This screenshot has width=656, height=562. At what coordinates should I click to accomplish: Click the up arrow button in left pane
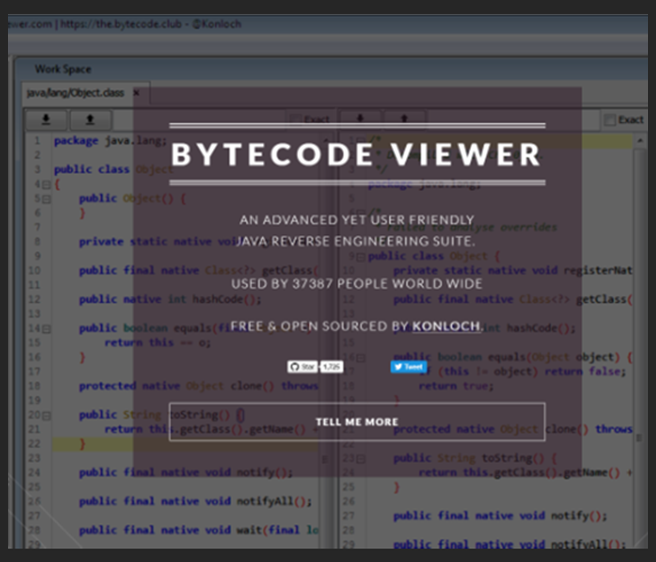(x=90, y=120)
